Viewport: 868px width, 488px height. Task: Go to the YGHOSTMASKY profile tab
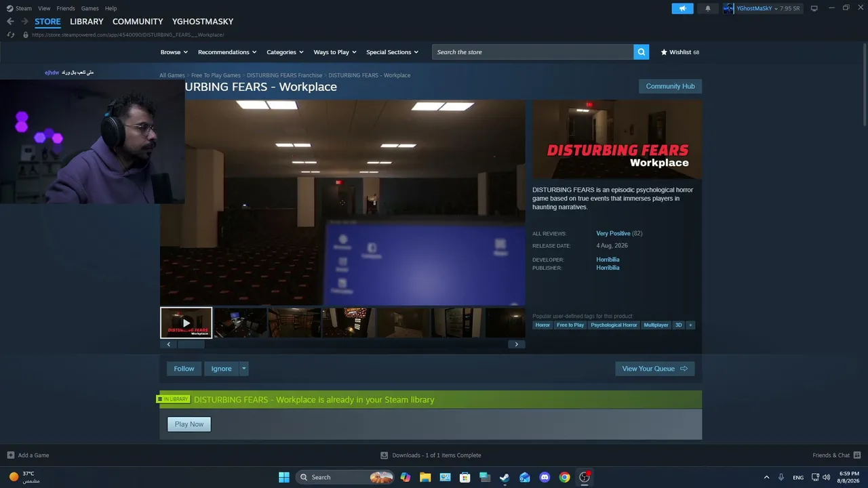[203, 22]
